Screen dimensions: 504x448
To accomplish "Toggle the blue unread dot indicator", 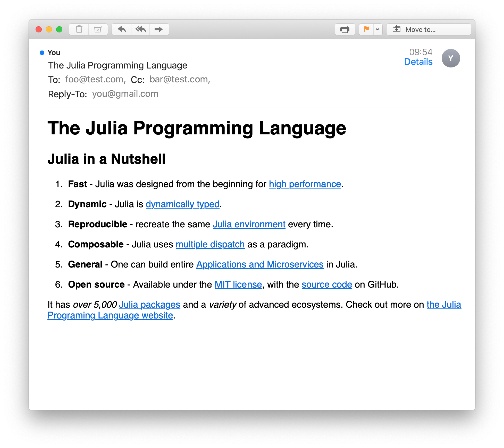I will (x=42, y=53).
